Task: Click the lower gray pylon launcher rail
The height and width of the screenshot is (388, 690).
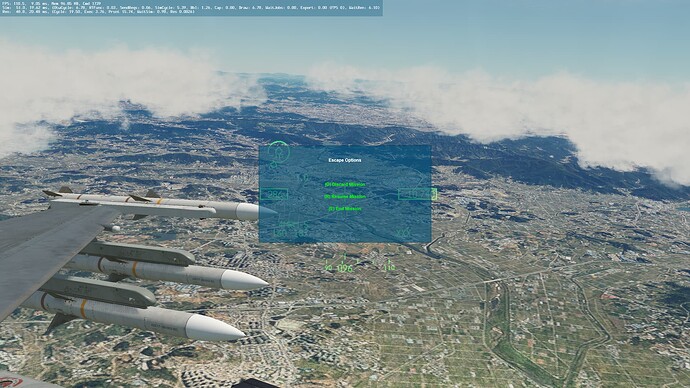Action: click(99, 291)
